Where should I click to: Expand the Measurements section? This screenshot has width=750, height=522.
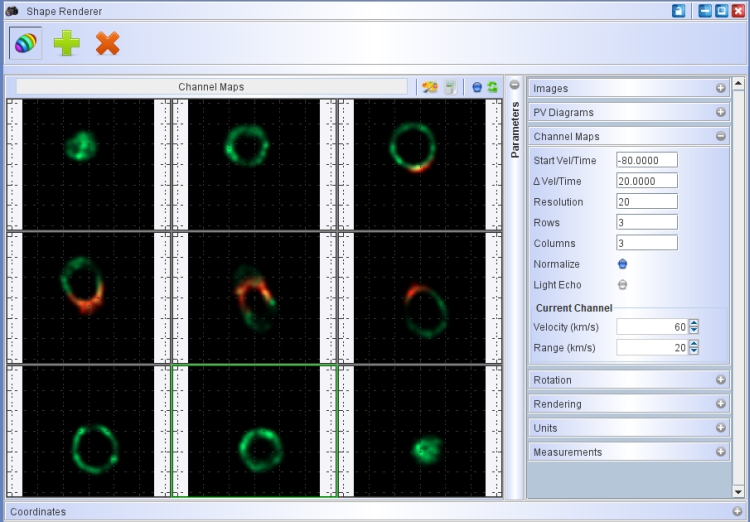(x=720, y=451)
